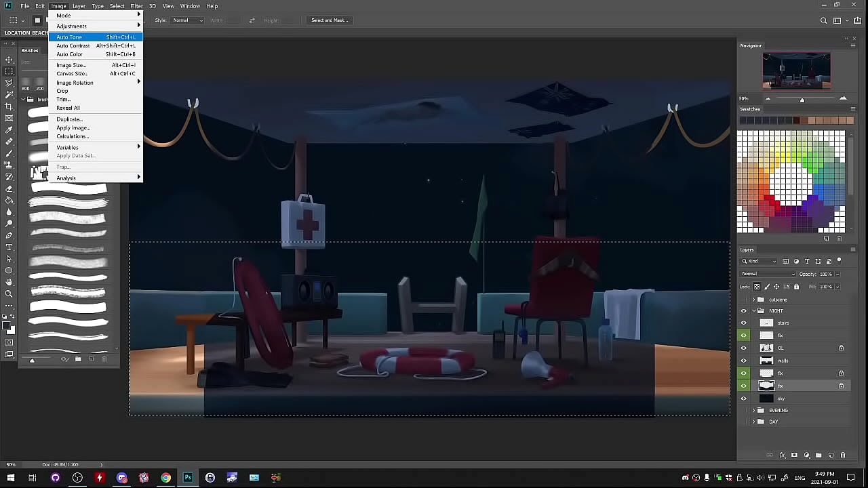Click the Navigator preview thumbnail
Image resolution: width=868 pixels, height=488 pixels.
(x=796, y=70)
